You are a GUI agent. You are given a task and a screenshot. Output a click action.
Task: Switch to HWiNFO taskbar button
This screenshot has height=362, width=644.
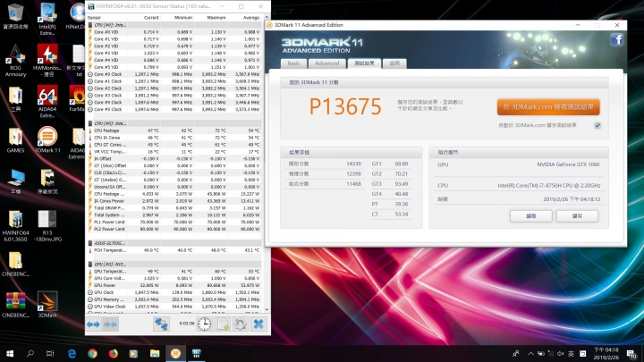point(196,353)
